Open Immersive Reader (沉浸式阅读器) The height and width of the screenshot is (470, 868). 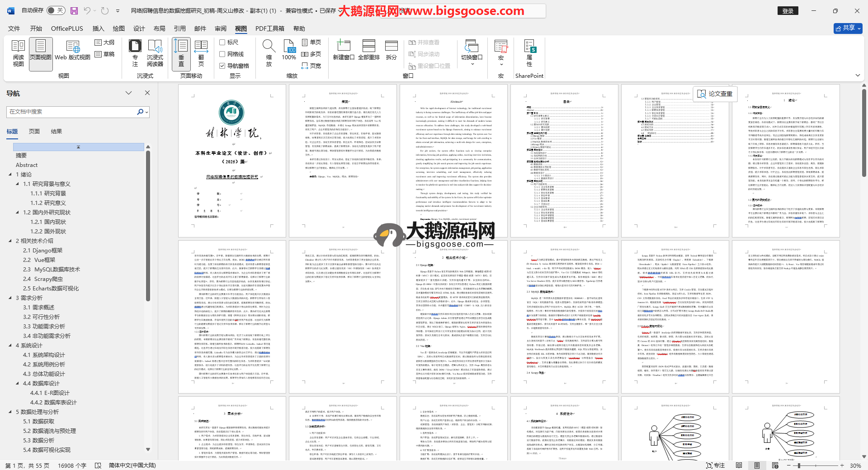point(155,53)
